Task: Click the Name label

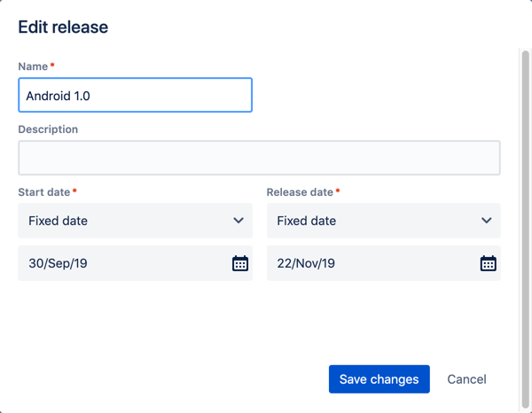Action: pos(33,66)
